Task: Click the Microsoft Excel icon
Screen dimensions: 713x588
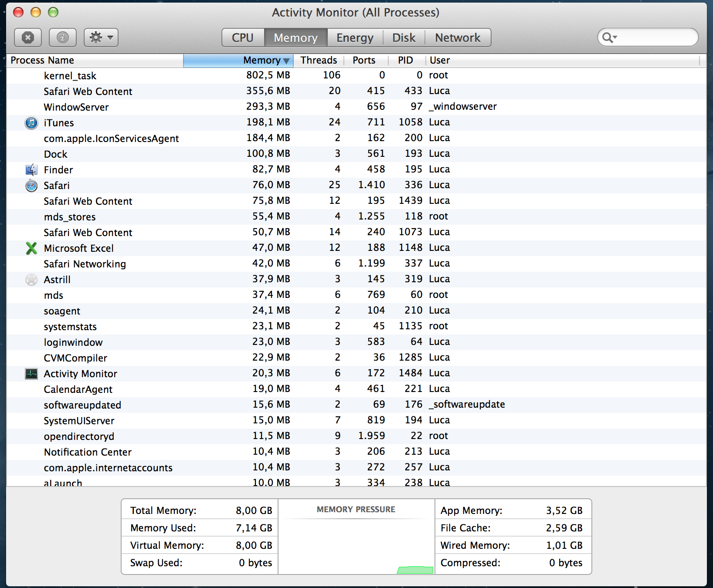Action: pos(31,248)
